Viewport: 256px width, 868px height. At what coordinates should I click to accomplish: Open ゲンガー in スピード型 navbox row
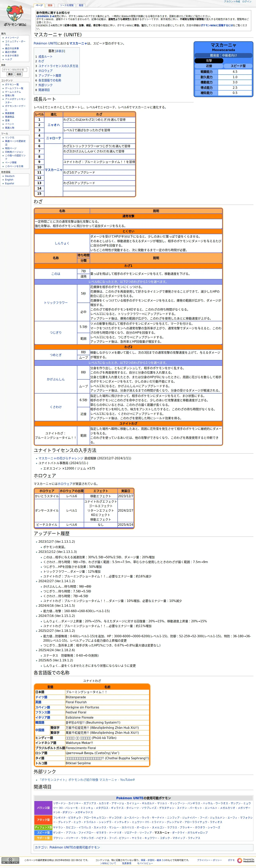[x=58, y=833]
